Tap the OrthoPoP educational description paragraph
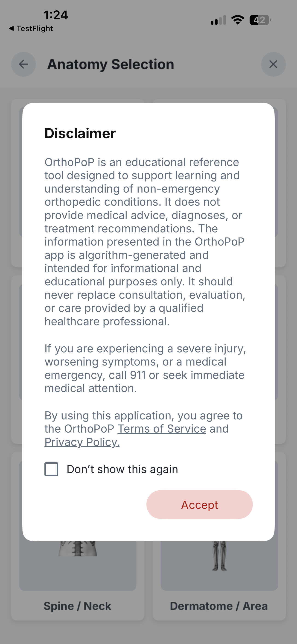Screen dimensions: 297x644 click(x=145, y=242)
